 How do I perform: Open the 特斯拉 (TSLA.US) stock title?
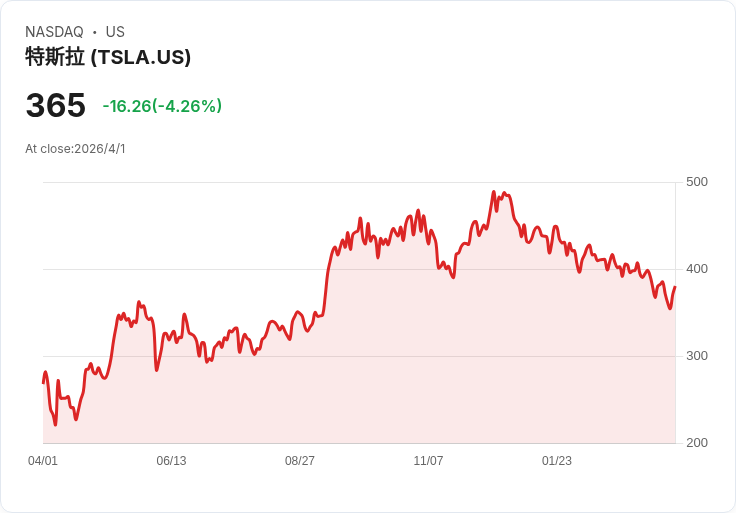pyautogui.click(x=108, y=57)
